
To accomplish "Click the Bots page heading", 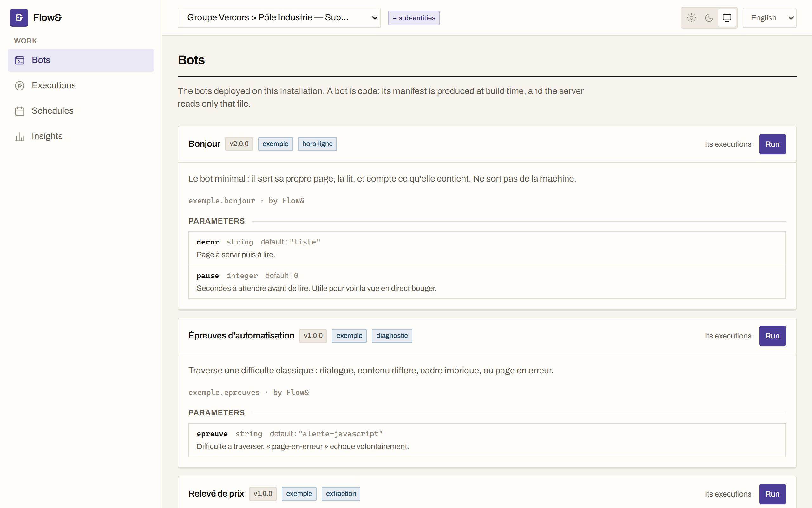I will (191, 60).
